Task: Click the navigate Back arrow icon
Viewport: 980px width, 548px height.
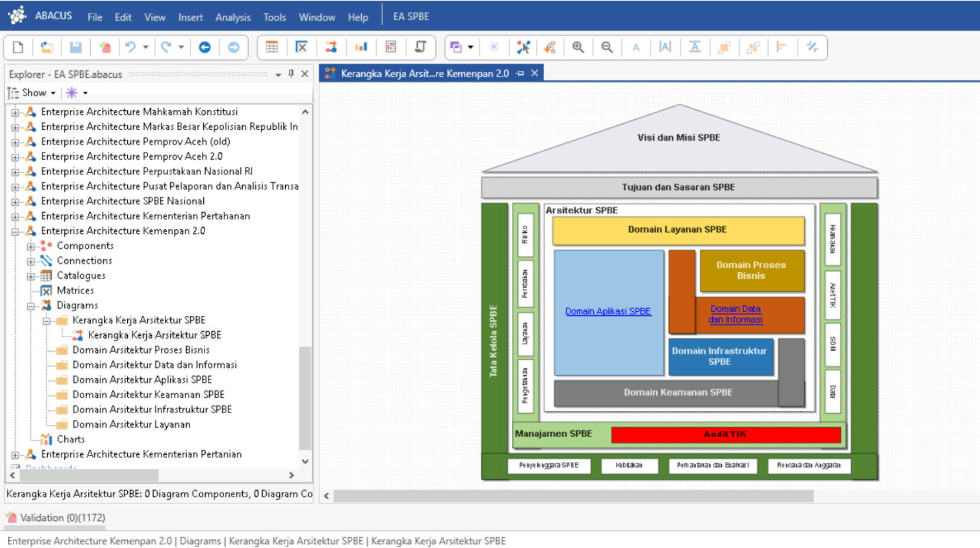Action: [x=205, y=47]
